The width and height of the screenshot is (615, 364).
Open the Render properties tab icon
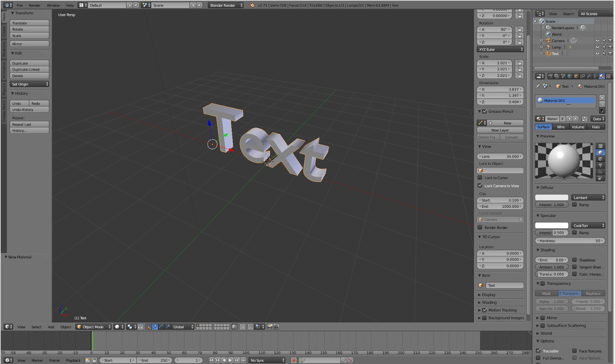click(550, 76)
